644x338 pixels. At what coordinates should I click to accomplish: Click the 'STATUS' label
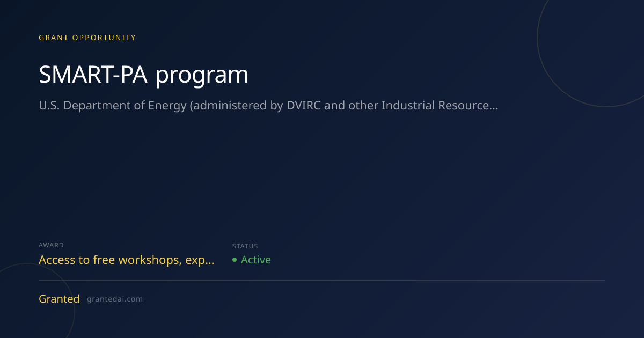point(245,246)
